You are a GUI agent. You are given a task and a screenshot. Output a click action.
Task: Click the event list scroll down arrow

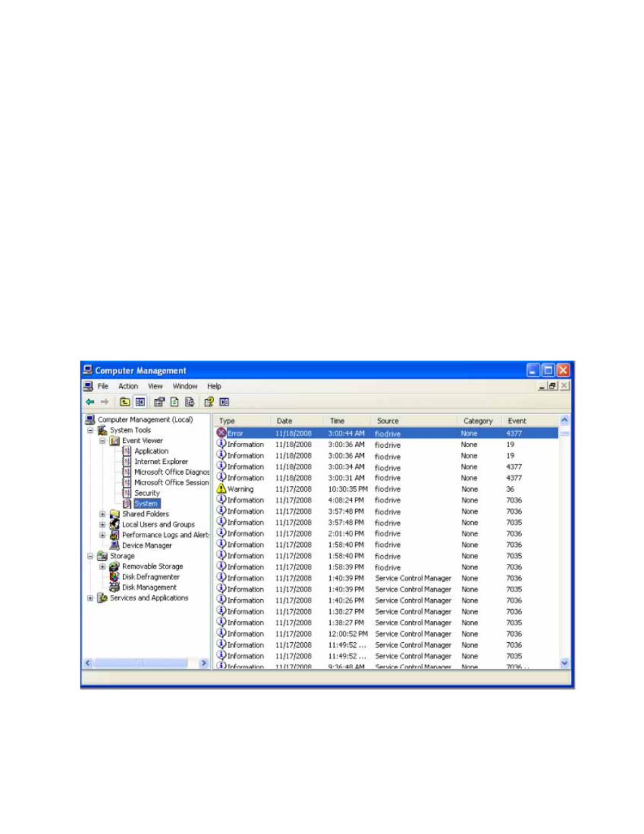click(x=564, y=663)
